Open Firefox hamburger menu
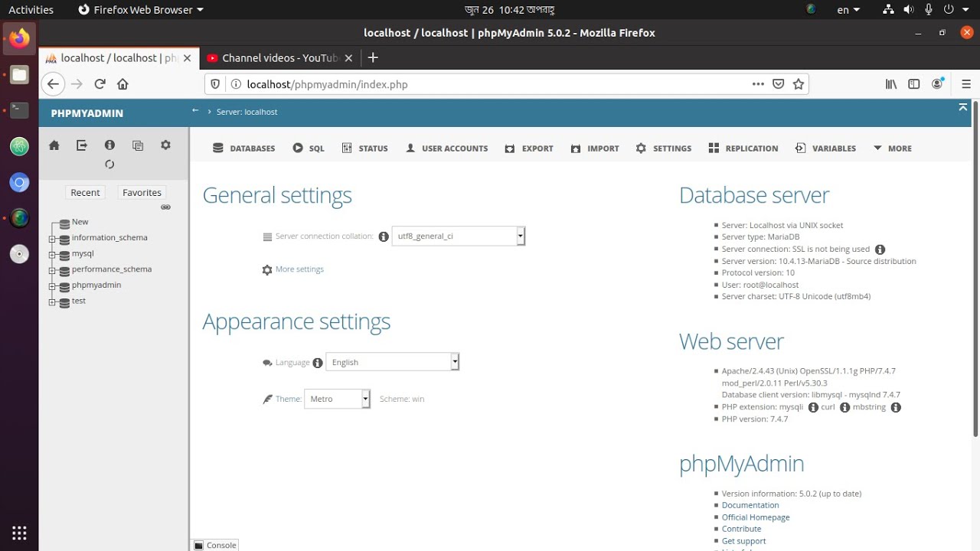The height and width of the screenshot is (551, 980). coord(966,84)
